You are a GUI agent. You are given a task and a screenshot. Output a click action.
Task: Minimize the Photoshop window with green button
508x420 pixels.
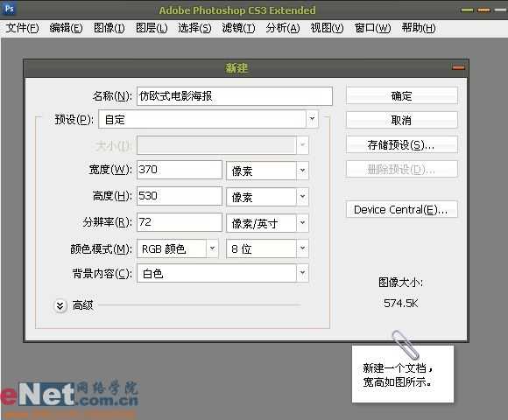click(467, 10)
